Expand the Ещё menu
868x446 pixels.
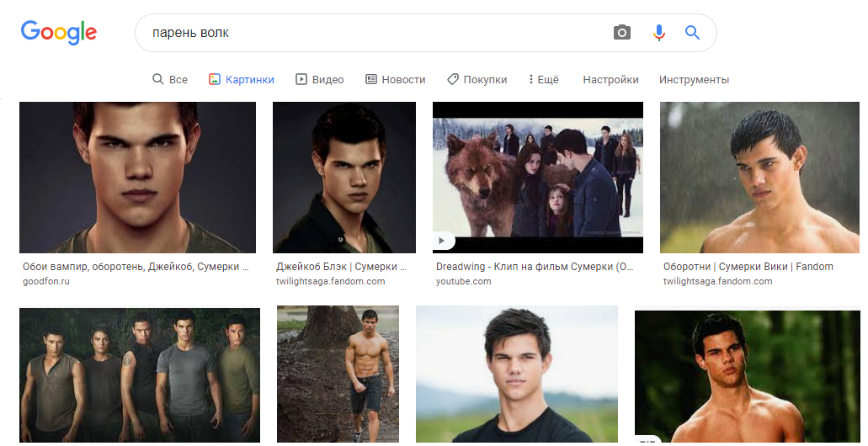[544, 79]
